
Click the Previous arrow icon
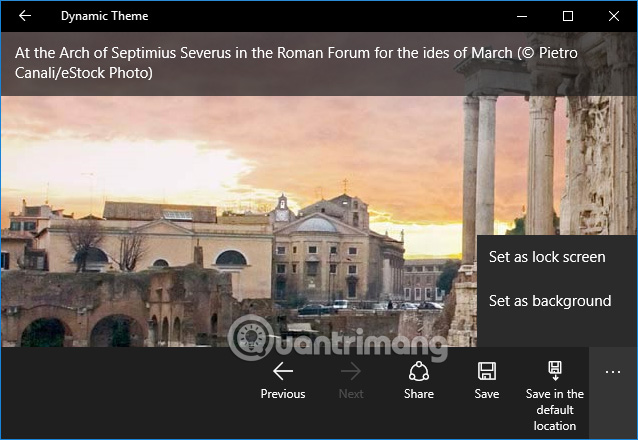pos(283,372)
